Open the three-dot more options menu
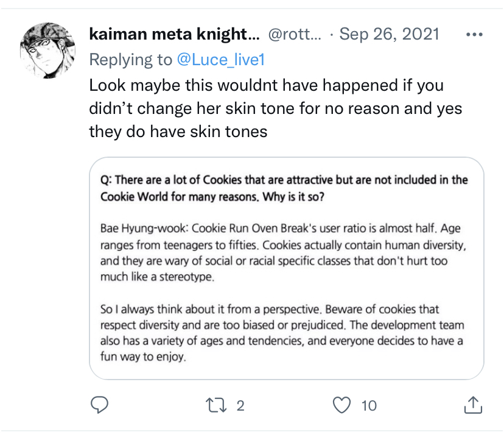The image size is (504, 435). click(x=474, y=34)
